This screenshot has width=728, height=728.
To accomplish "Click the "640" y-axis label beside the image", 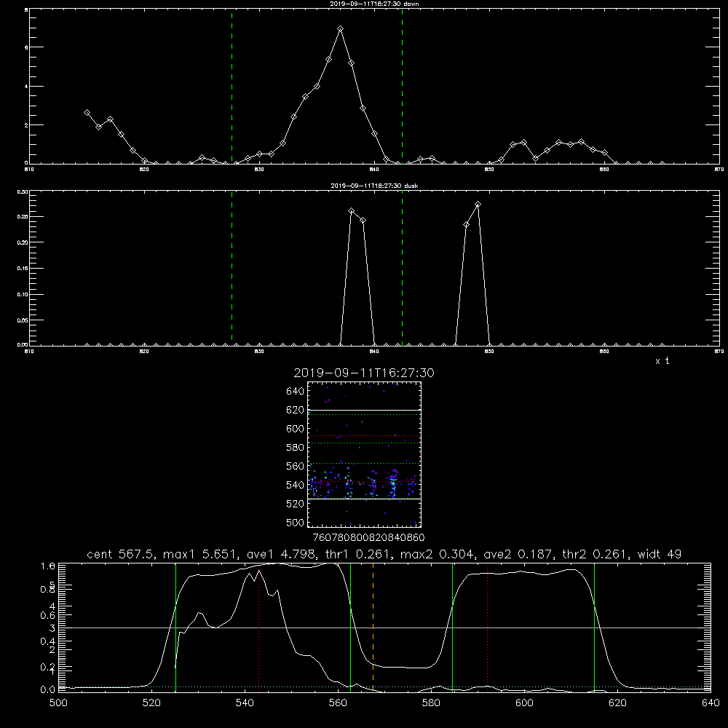I will point(296,392).
